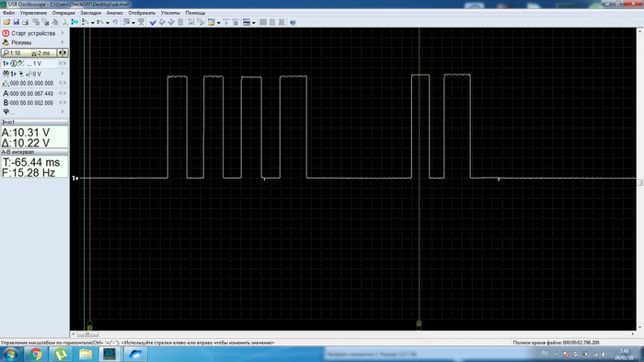
Task: Toggle left-right arrows on the 1 V row
Action: 63,64
